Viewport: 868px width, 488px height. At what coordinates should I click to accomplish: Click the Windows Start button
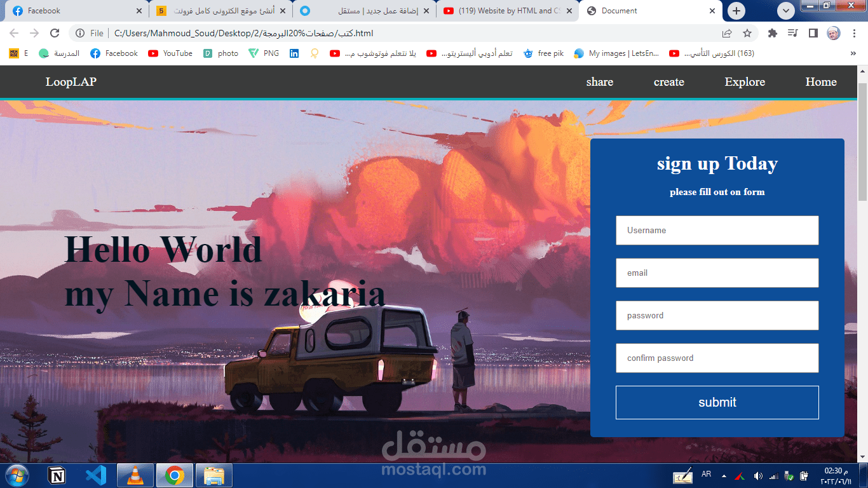(16, 475)
